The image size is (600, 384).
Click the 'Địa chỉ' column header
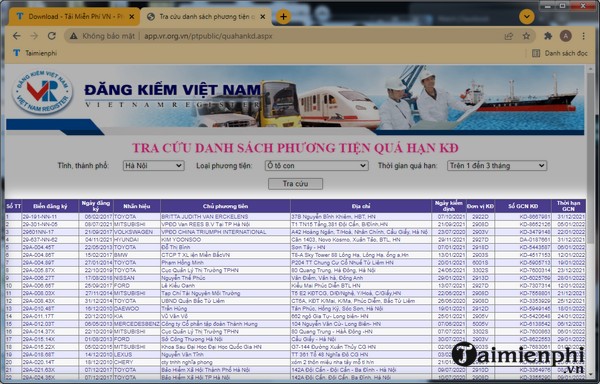click(x=361, y=206)
